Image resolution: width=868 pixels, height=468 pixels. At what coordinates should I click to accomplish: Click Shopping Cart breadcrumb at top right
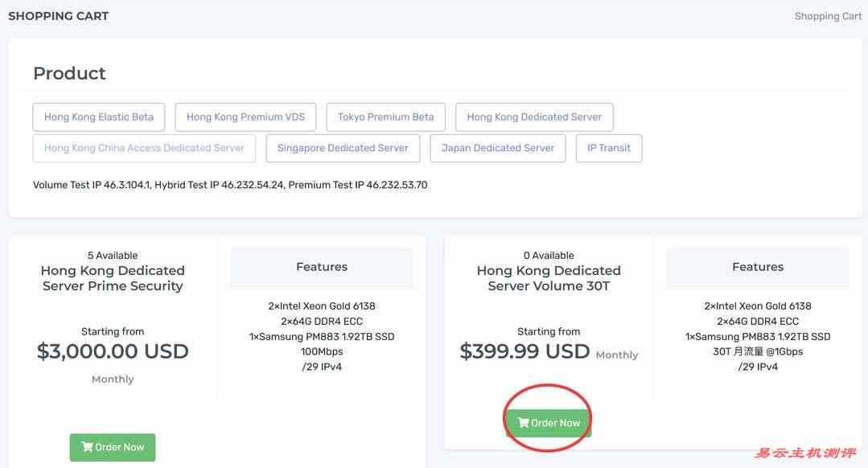828,16
